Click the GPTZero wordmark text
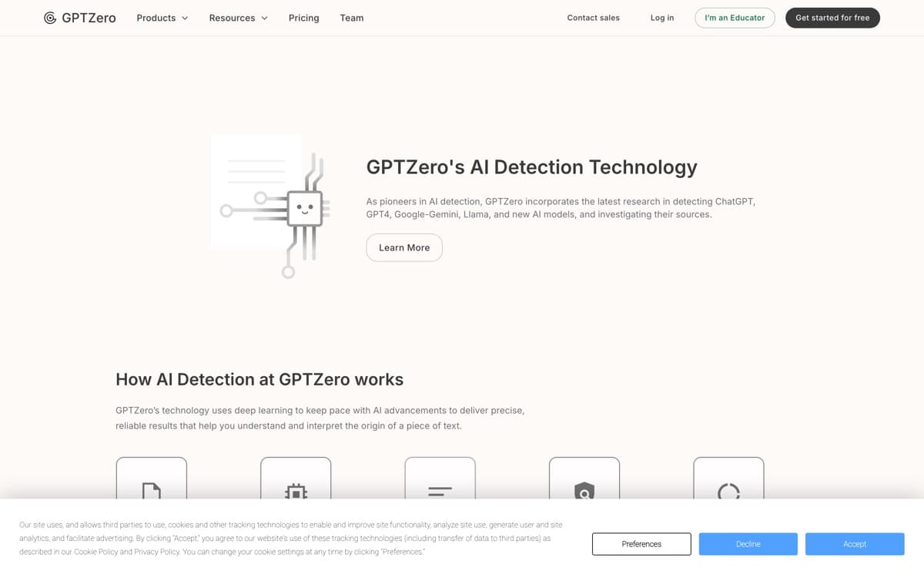 tap(89, 18)
